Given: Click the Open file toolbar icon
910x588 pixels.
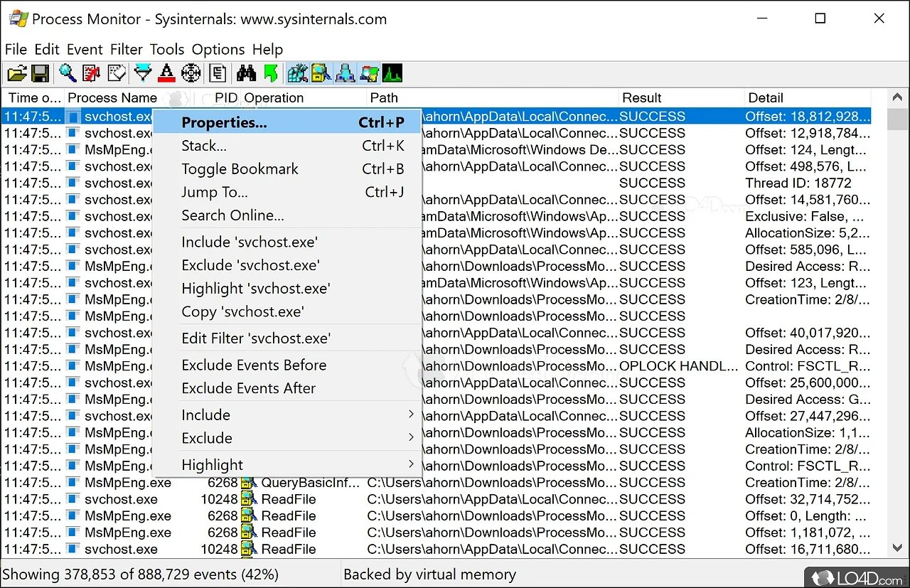Looking at the screenshot, I should (16, 73).
